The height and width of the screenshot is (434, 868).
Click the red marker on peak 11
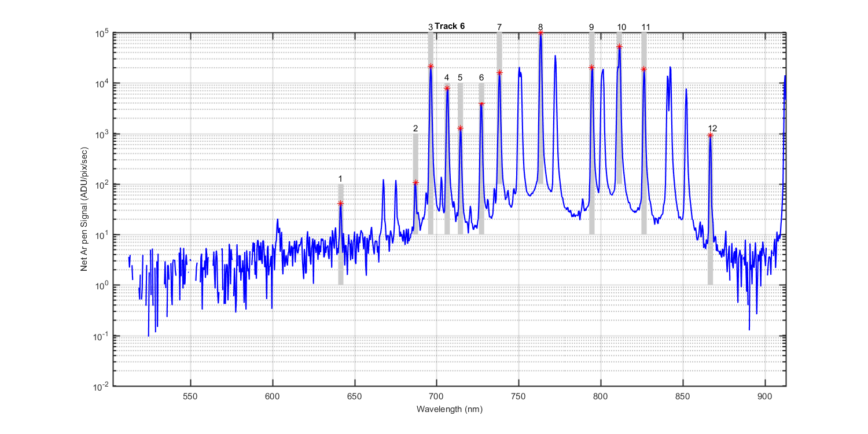(643, 69)
